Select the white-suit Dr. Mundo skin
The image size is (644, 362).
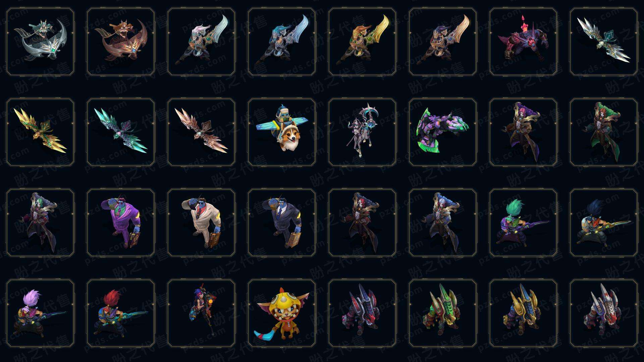click(201, 223)
